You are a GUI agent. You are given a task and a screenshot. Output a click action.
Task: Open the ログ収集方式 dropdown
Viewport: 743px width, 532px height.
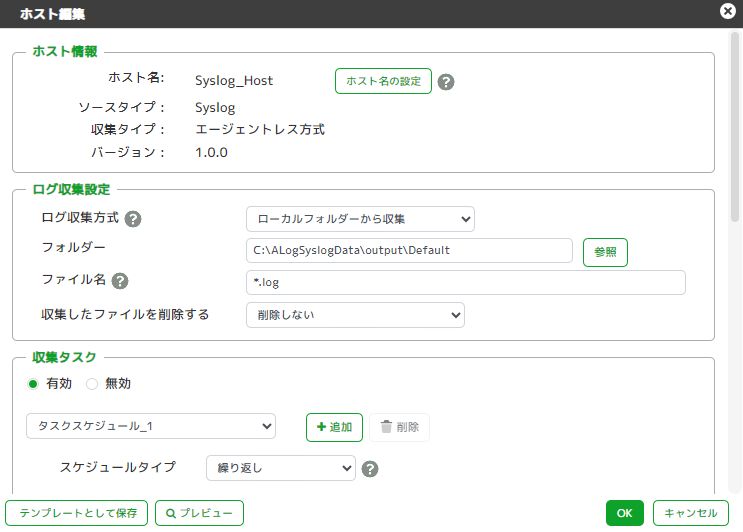click(x=360, y=219)
